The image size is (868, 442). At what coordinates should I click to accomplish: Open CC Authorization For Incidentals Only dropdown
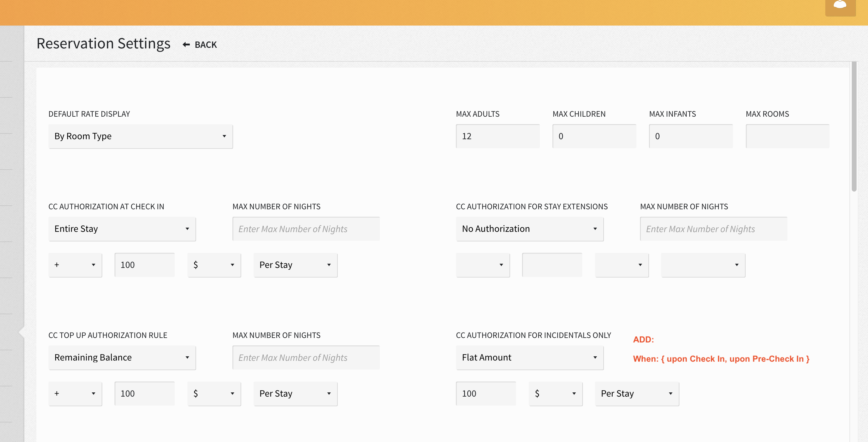click(x=529, y=358)
